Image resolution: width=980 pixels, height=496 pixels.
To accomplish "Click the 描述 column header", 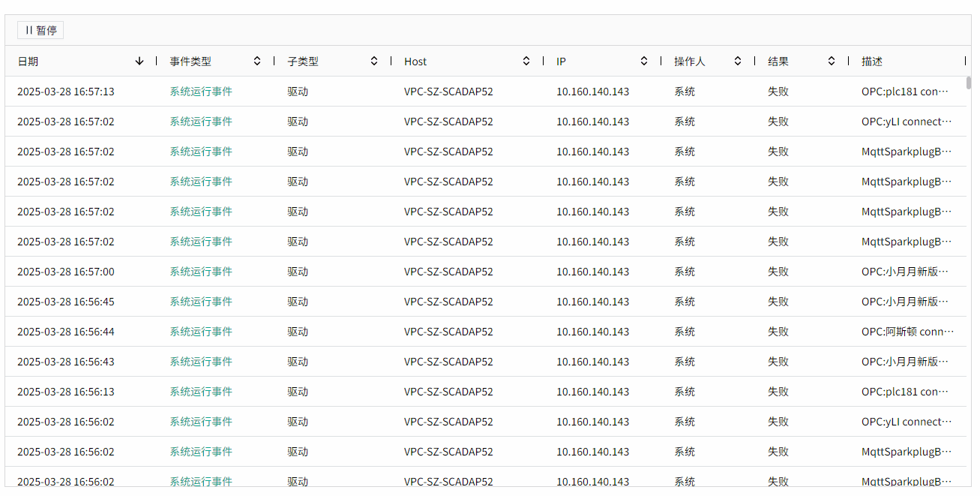I will pos(872,62).
